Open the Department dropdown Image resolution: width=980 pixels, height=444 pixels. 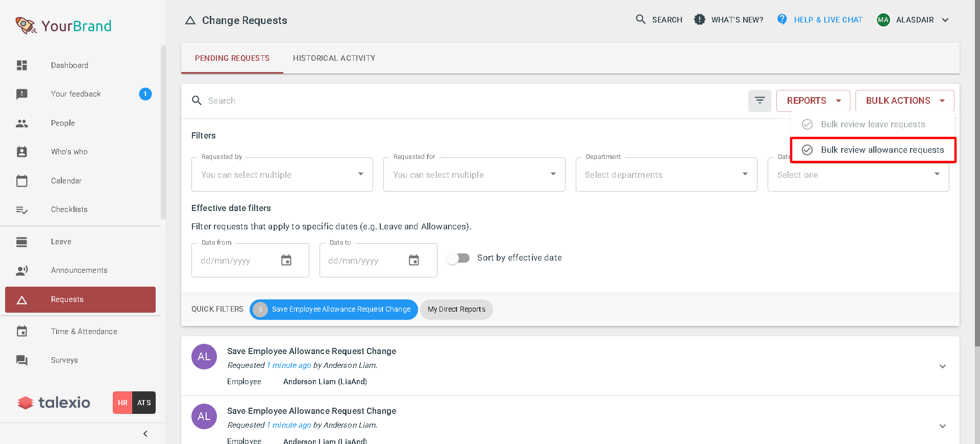[666, 175]
